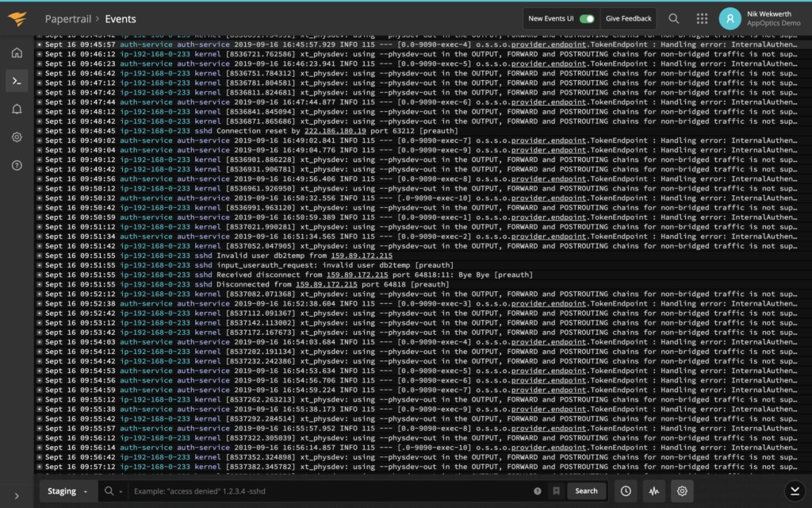Image resolution: width=812 pixels, height=508 pixels.
Task: Open the Staging group dropdown
Action: click(67, 491)
